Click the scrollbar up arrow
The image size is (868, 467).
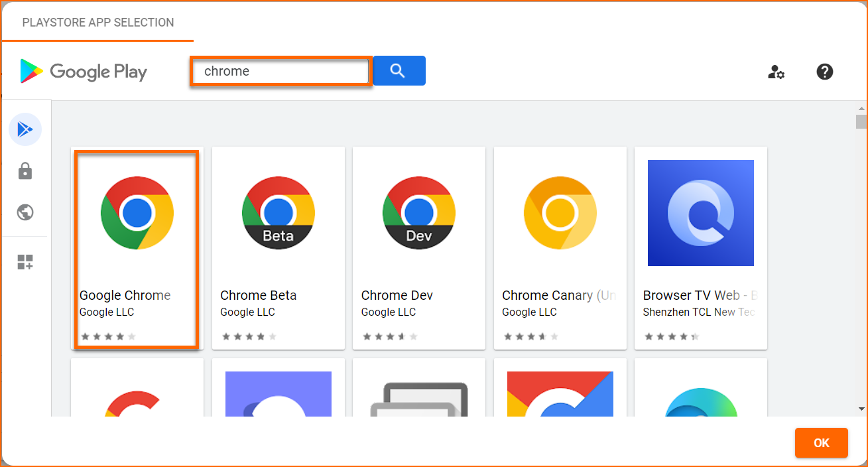coord(861,108)
